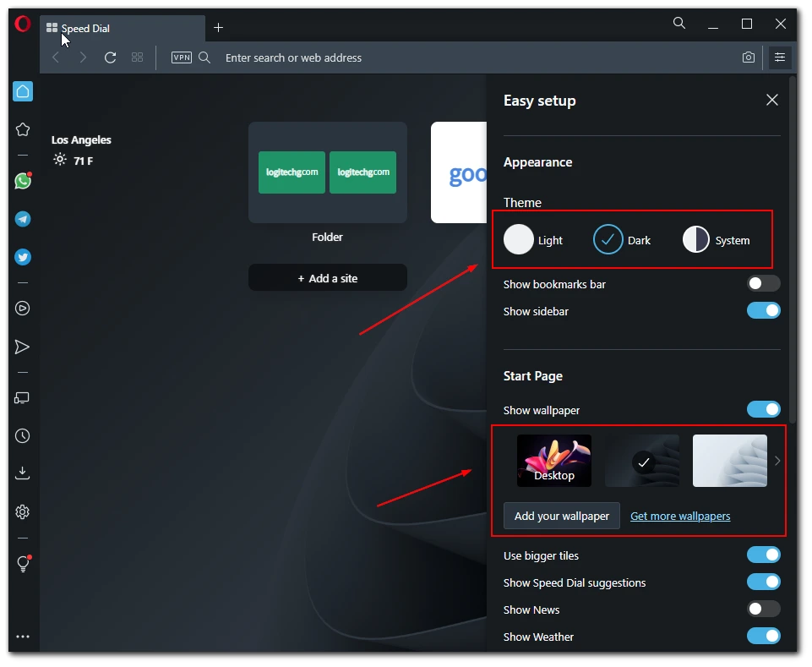Go forward with the right arrow
This screenshot has height=667, width=812.
[83, 57]
